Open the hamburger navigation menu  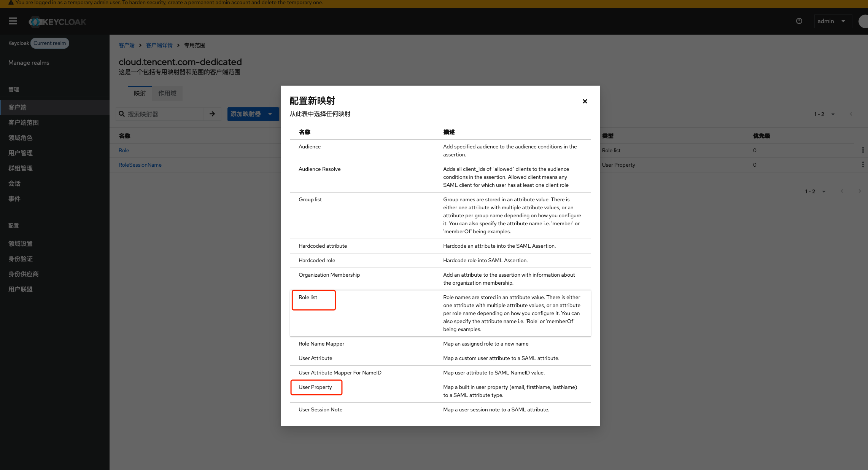pyautogui.click(x=13, y=21)
